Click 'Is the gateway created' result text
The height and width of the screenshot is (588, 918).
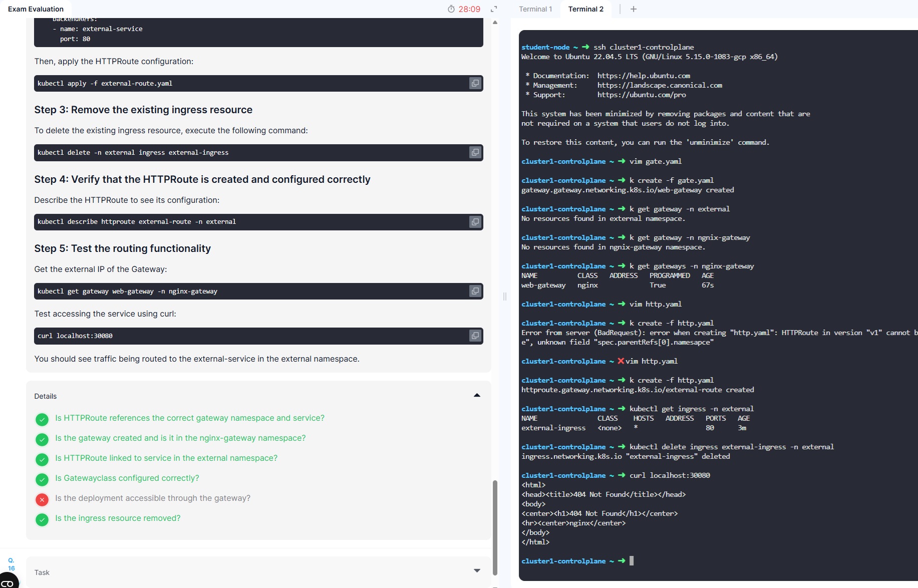tap(180, 438)
